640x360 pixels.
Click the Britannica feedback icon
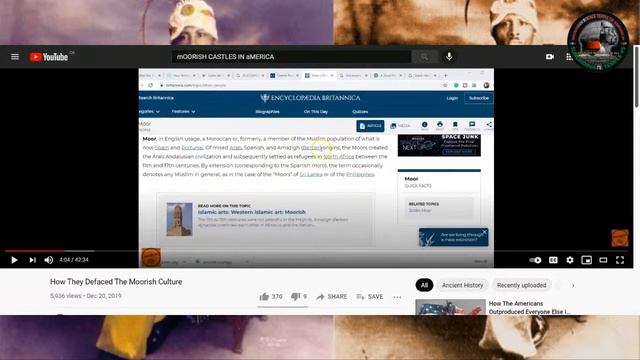[x=472, y=126]
